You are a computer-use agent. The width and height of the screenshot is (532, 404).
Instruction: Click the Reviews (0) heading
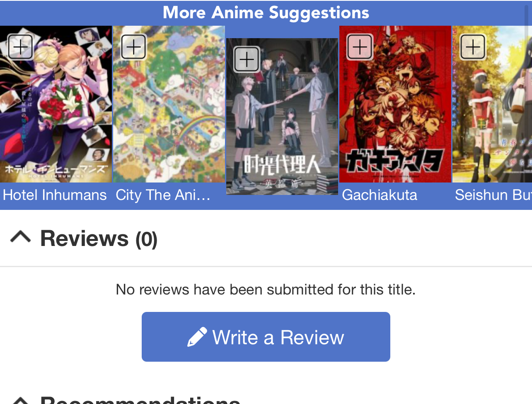(99, 239)
